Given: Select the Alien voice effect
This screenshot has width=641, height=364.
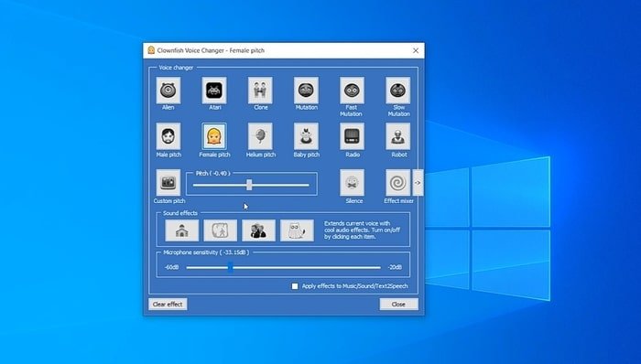Looking at the screenshot, I should [x=168, y=91].
